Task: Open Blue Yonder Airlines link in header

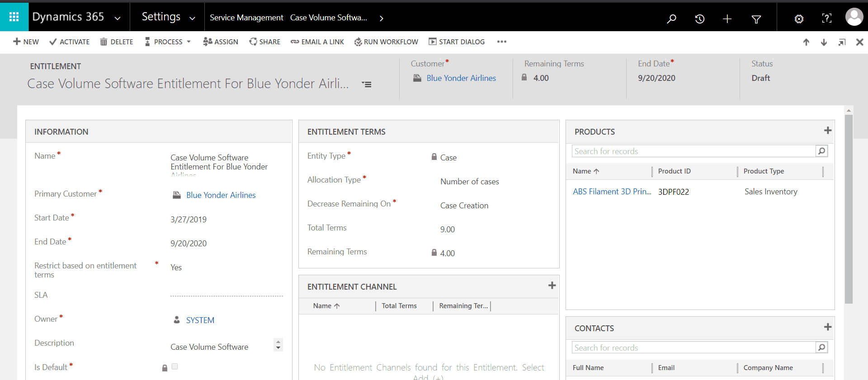Action: (x=461, y=78)
